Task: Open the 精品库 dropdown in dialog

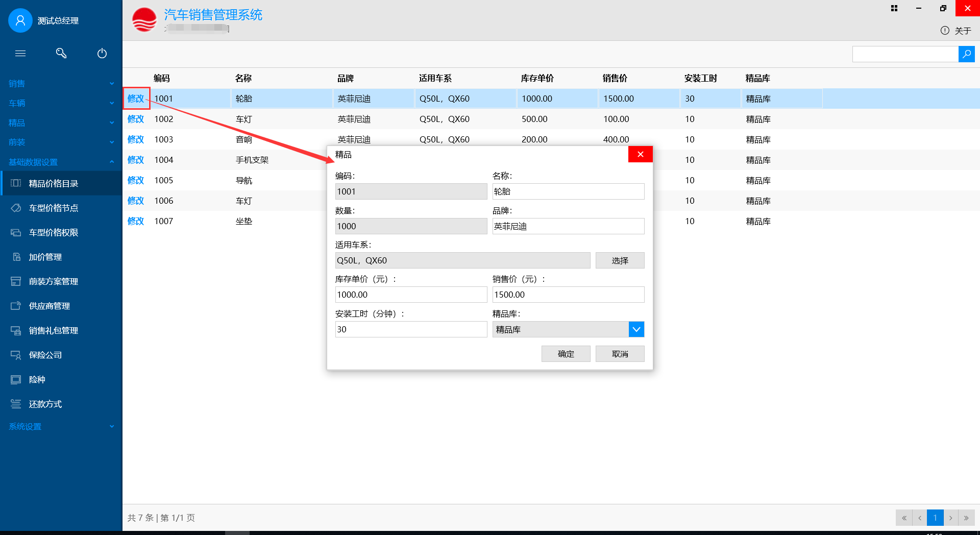Action: pyautogui.click(x=636, y=330)
